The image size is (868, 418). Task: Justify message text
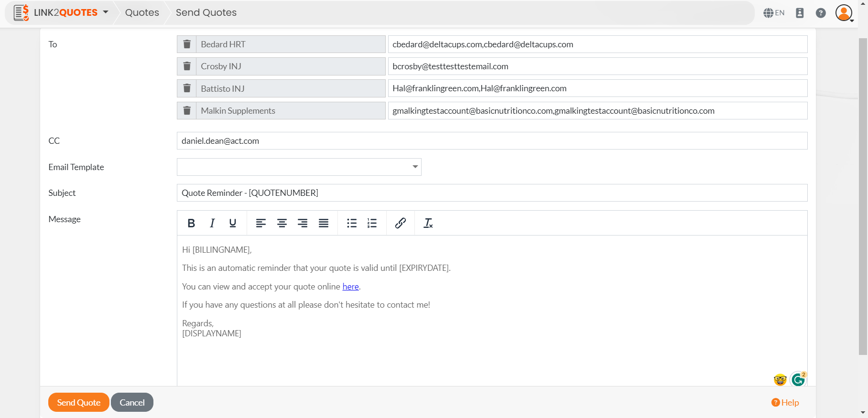pos(324,223)
